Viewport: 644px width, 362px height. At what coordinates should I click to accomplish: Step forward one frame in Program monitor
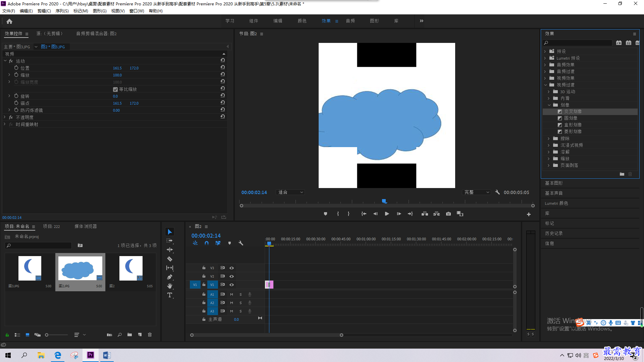pyautogui.click(x=399, y=214)
